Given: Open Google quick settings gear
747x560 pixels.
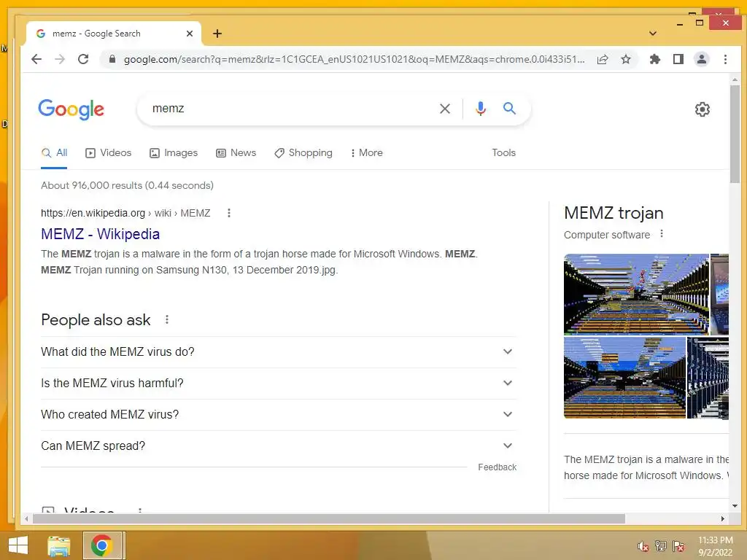Looking at the screenshot, I should pyautogui.click(x=703, y=109).
